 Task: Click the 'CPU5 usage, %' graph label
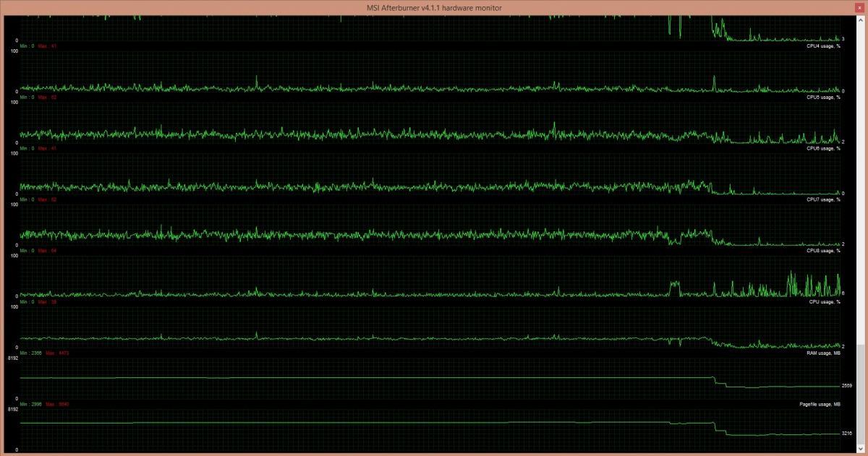coord(823,97)
